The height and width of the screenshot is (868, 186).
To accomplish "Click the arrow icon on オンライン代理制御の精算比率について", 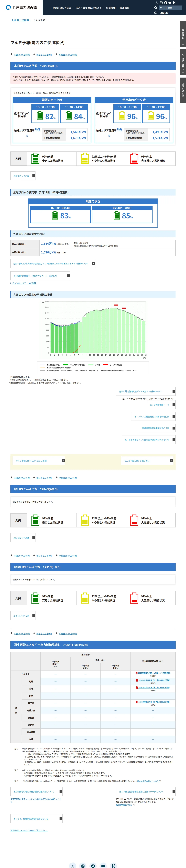I will pos(61,819).
